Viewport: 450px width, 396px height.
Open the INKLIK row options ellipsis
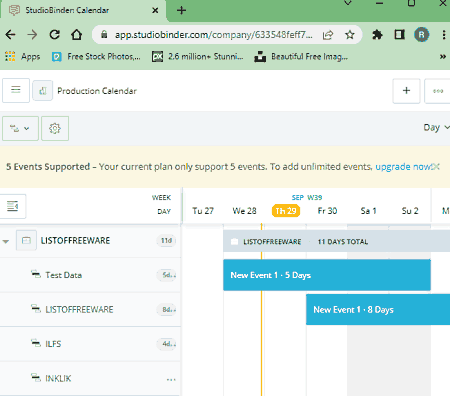pyautogui.click(x=171, y=379)
